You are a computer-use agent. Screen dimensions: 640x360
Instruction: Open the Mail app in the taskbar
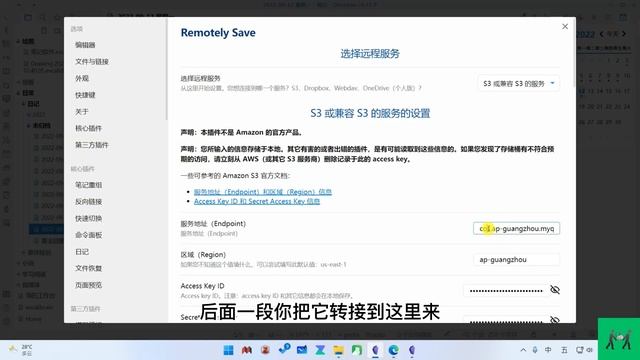(x=302, y=350)
